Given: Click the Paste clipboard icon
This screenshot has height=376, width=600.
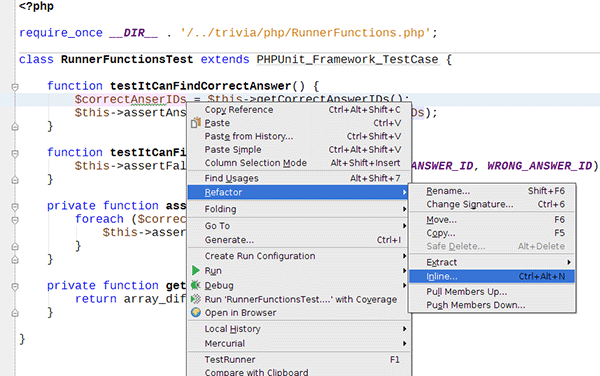Looking at the screenshot, I should [x=196, y=123].
